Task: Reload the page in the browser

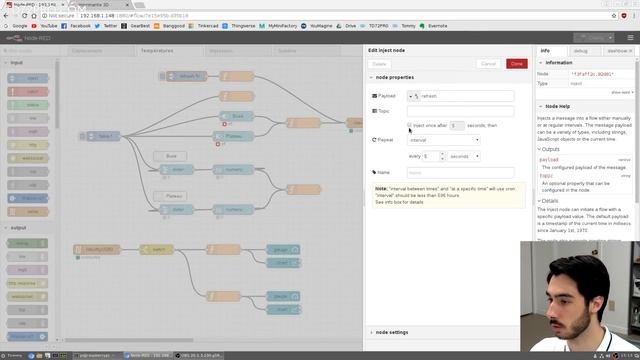Action: [x=24, y=16]
